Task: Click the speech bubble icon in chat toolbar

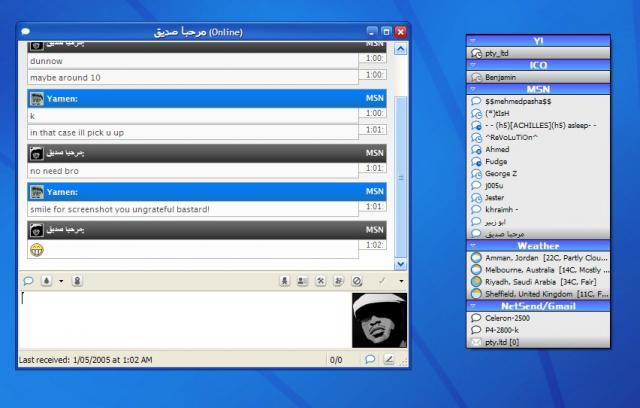Action: 28,281
